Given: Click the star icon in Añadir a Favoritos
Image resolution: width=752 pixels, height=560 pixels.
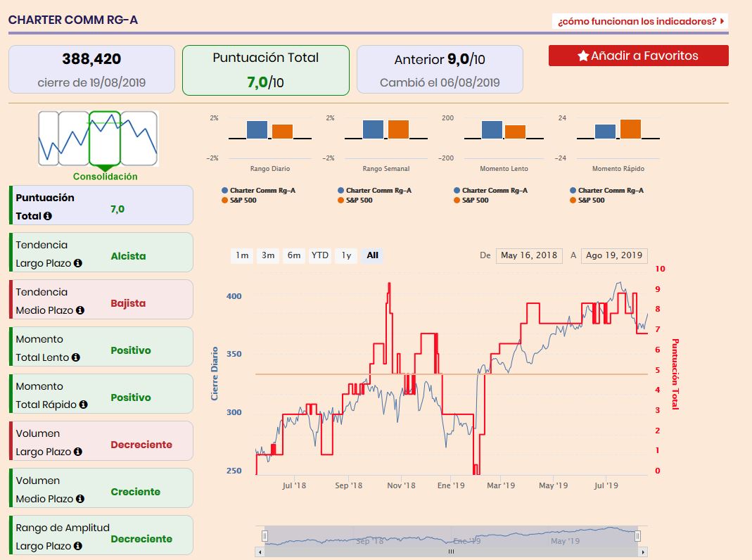Looking at the screenshot, I should coord(582,56).
